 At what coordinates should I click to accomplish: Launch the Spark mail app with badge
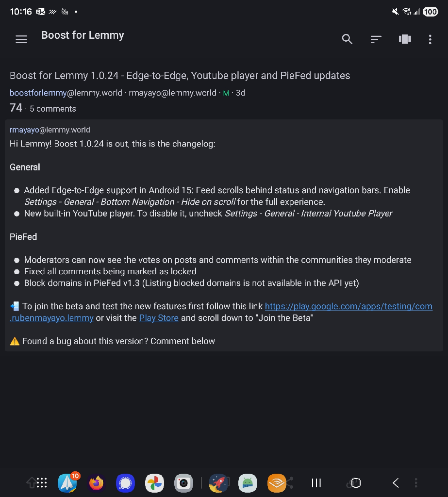67,483
